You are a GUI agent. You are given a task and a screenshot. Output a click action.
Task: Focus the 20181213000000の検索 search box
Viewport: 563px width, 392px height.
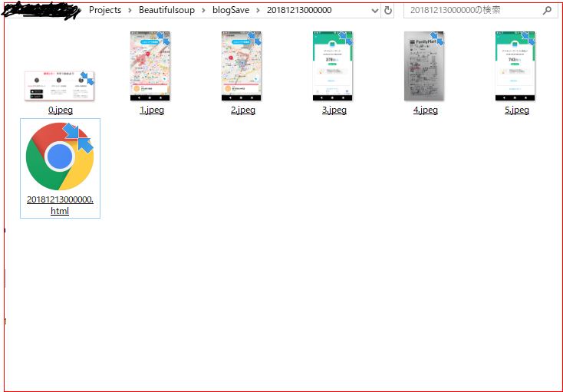[480, 10]
